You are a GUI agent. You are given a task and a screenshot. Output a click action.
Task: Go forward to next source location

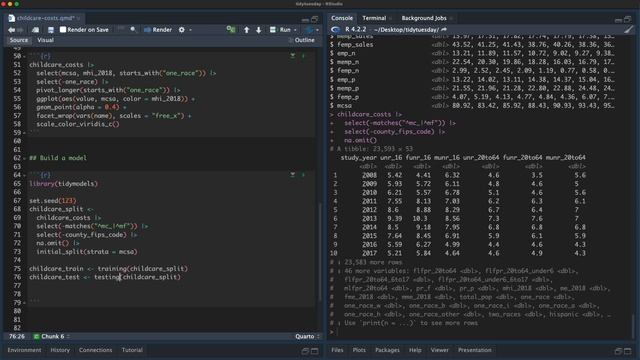[x=20, y=30]
